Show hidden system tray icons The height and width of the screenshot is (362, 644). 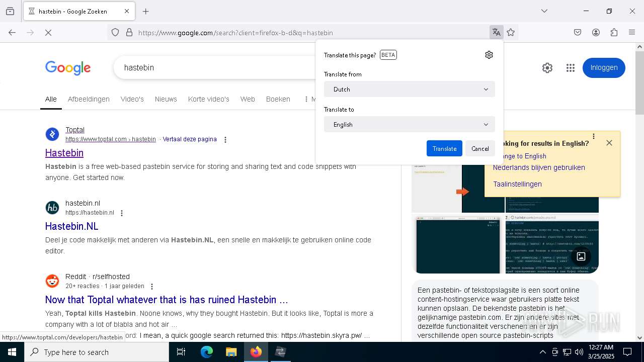(x=542, y=352)
